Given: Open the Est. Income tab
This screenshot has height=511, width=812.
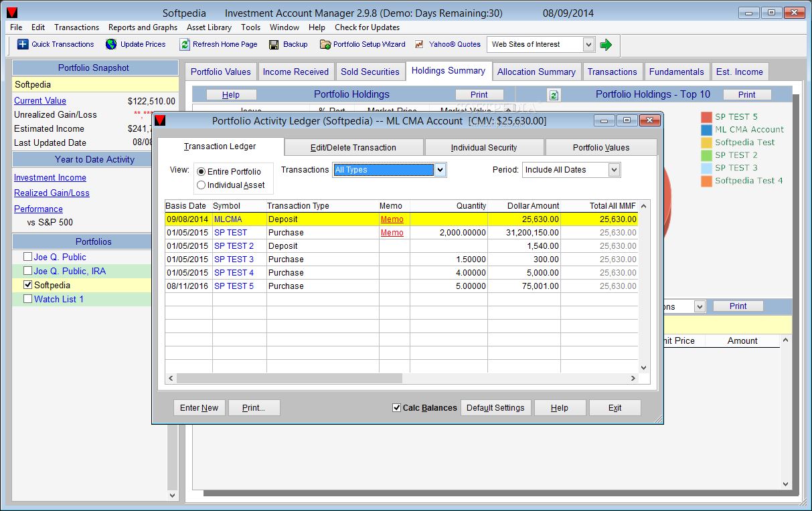Looking at the screenshot, I should point(740,72).
